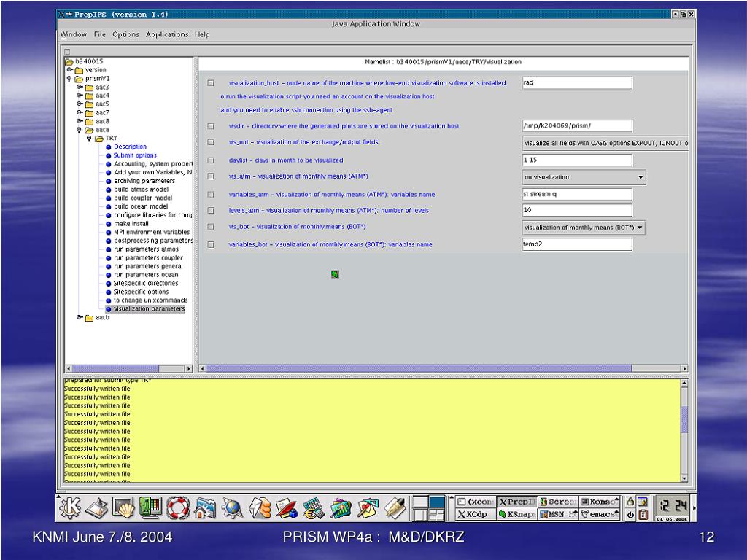This screenshot has width=747, height=560.
Task: Switch to the KSnapshot taskbar entry
Action: point(516,514)
